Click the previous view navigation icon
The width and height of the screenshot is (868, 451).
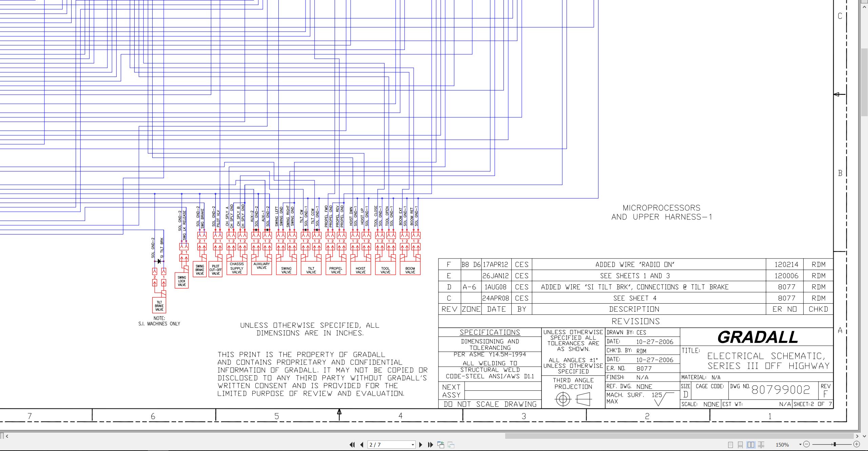pyautogui.click(x=441, y=445)
